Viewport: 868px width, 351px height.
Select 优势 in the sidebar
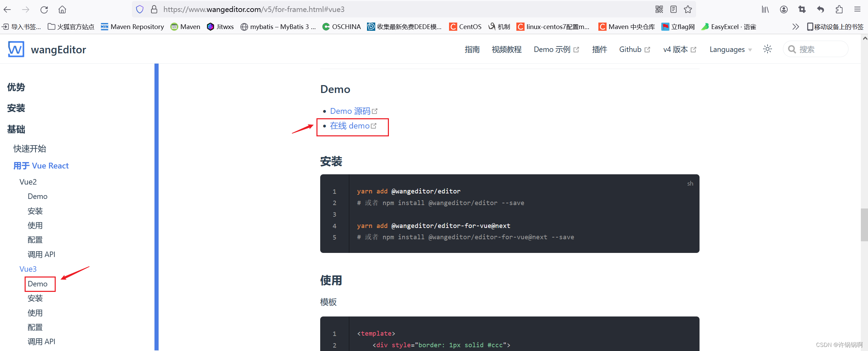16,87
